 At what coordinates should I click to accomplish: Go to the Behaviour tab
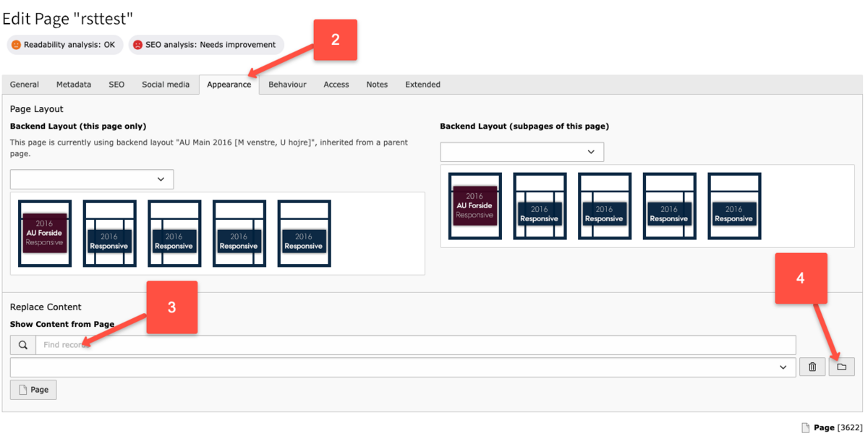(287, 85)
